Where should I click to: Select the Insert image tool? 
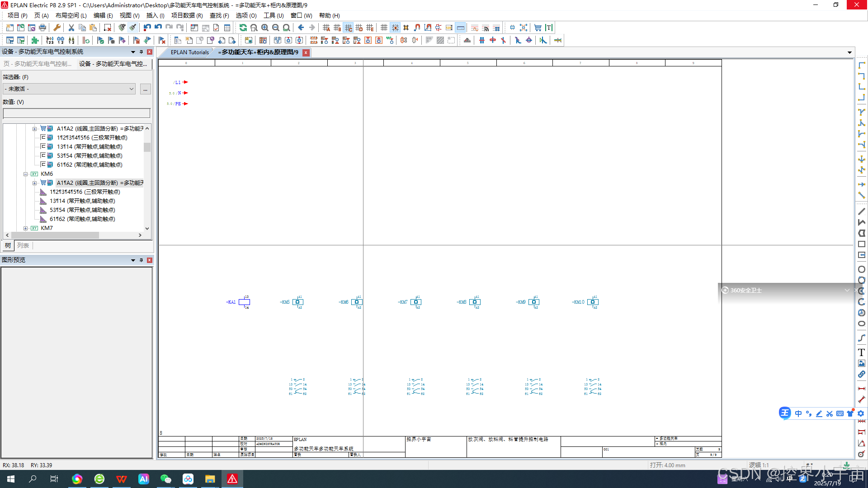click(x=862, y=363)
